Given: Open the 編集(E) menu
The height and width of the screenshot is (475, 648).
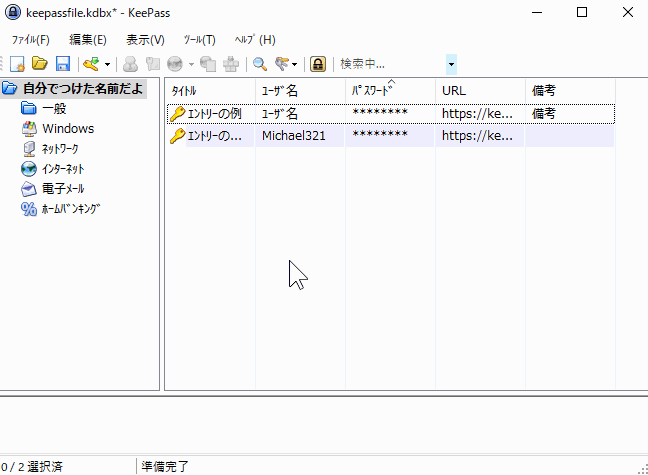Looking at the screenshot, I should click(88, 40).
